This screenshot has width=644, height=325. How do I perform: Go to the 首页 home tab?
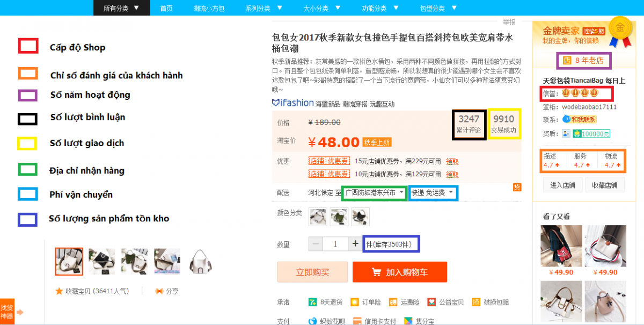click(x=166, y=8)
